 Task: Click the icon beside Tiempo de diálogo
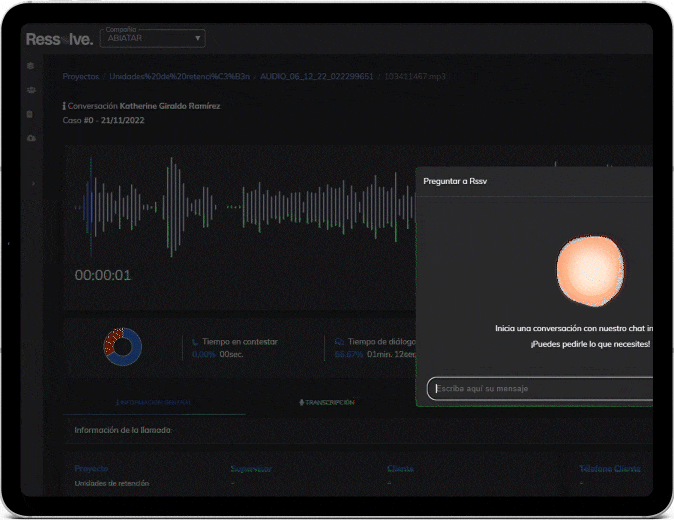click(339, 341)
